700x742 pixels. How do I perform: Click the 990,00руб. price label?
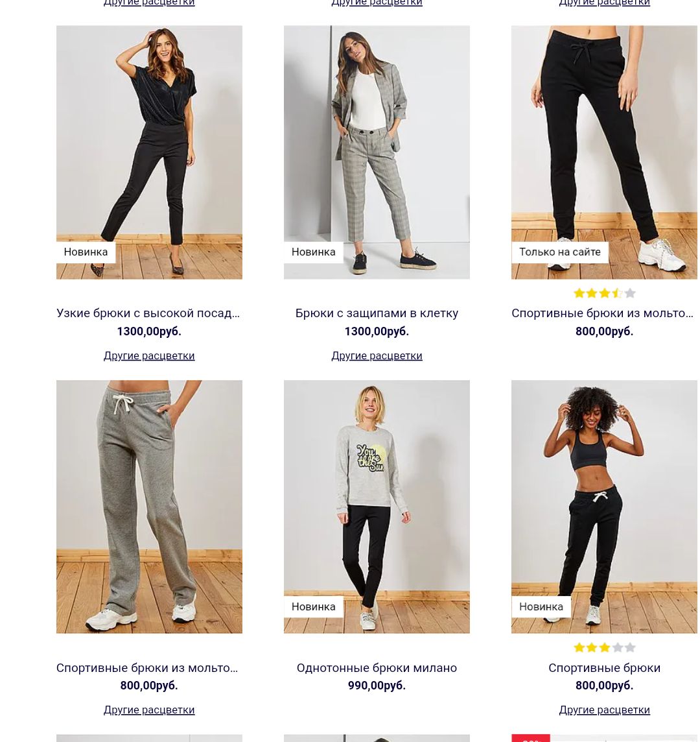[x=377, y=685]
